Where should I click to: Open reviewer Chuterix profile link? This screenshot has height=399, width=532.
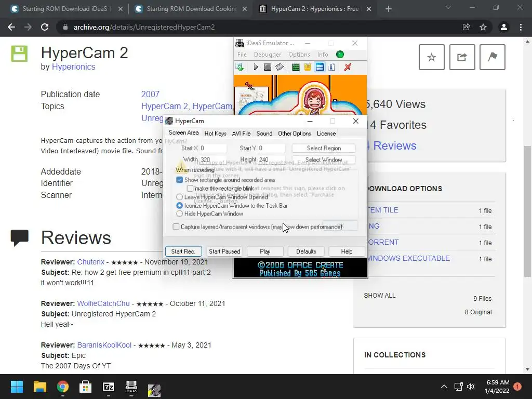(x=90, y=262)
